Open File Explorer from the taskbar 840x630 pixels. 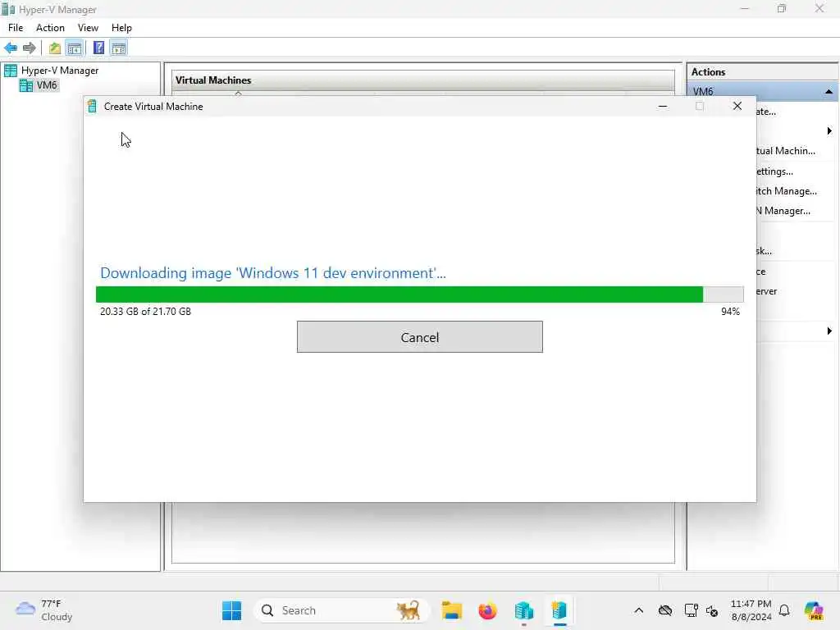pyautogui.click(x=452, y=610)
